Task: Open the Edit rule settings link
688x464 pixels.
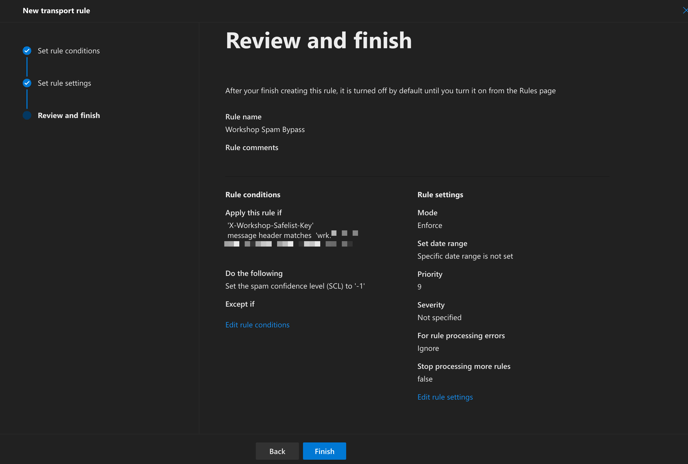Action: pos(445,397)
